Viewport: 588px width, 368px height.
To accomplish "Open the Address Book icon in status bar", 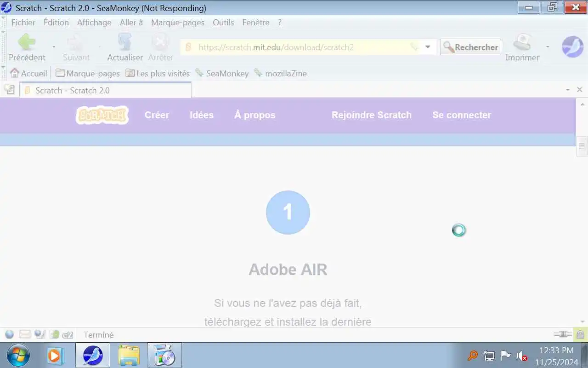I will tap(54, 334).
